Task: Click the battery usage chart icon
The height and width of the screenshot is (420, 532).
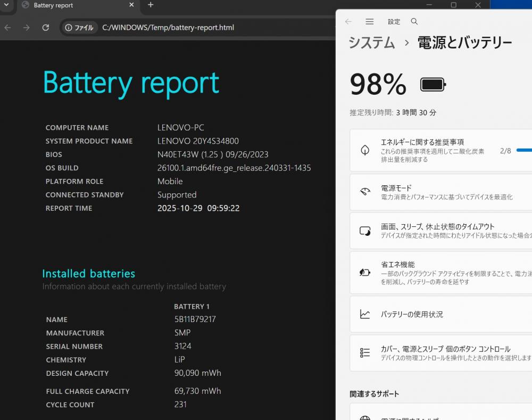Action: pos(365,315)
